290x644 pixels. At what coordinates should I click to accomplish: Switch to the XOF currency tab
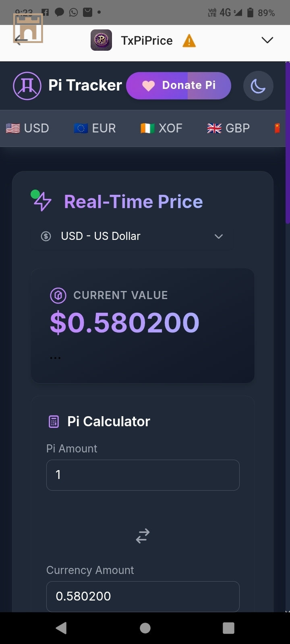161,128
